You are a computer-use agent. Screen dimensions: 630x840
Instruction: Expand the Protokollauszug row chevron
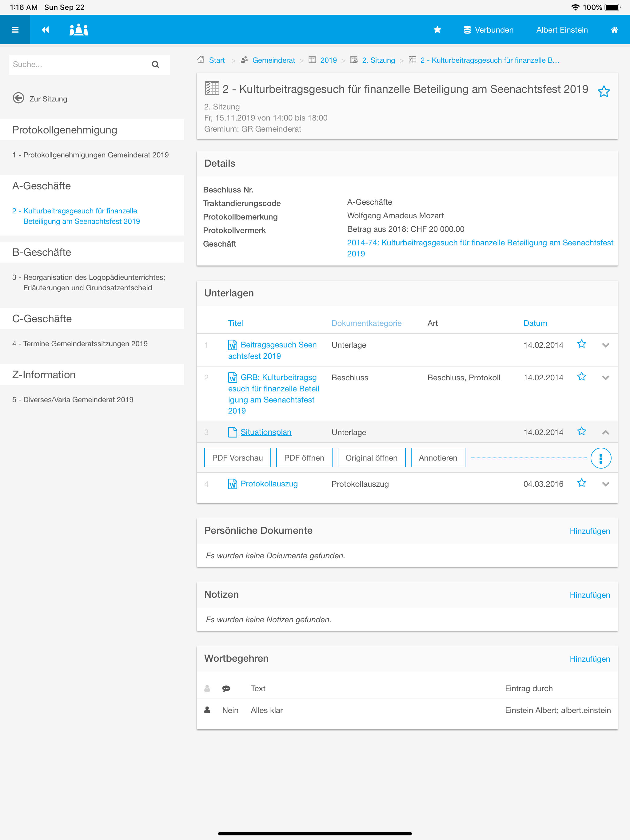pos(606,484)
